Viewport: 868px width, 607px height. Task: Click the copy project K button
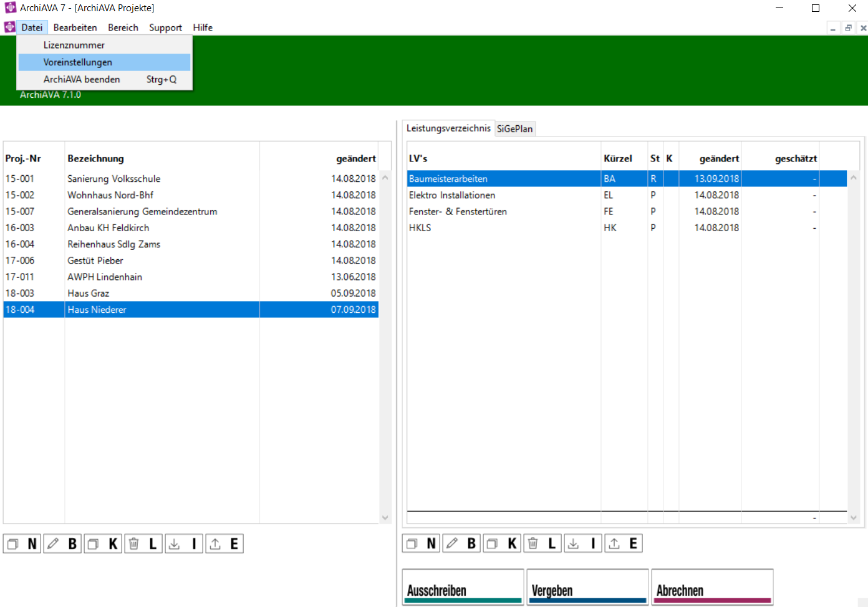point(103,544)
